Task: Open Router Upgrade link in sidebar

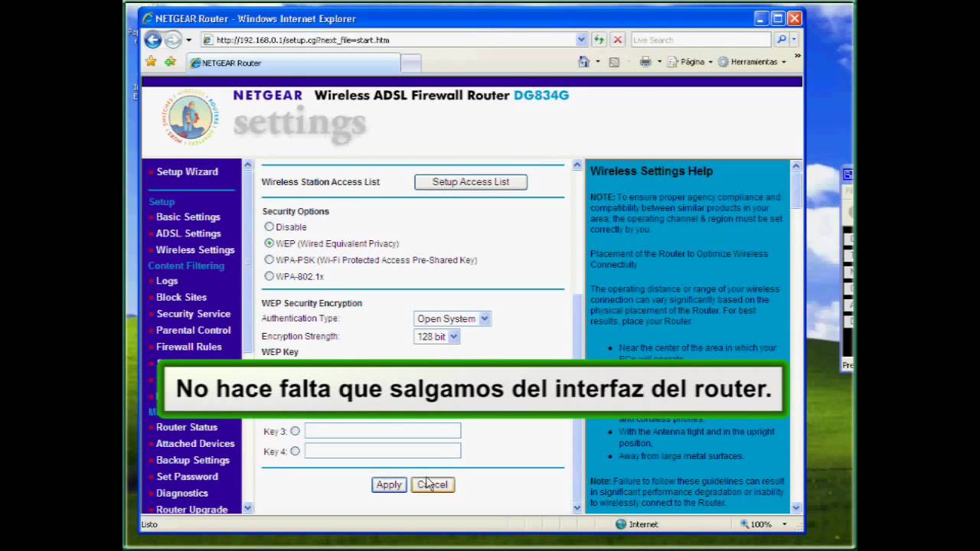Action: tap(191, 510)
